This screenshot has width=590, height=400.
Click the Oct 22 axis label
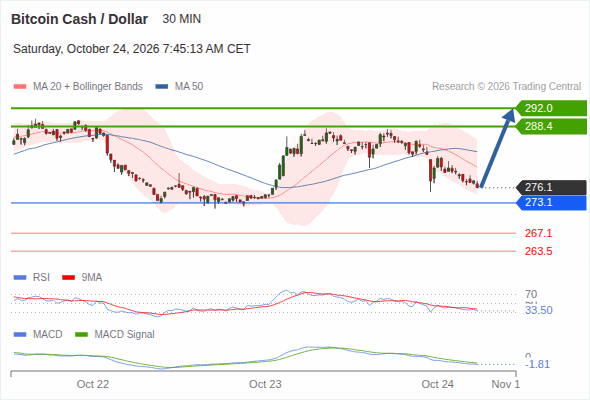(x=93, y=384)
